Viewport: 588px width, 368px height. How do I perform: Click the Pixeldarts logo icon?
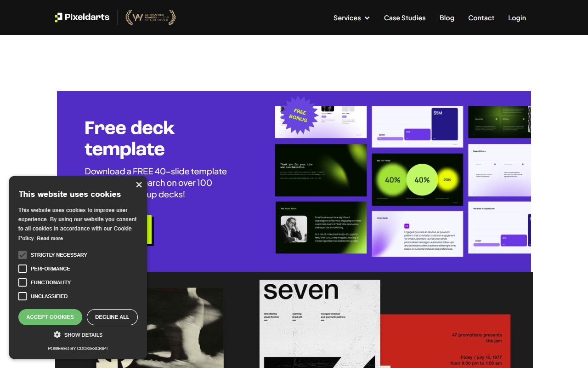point(59,17)
